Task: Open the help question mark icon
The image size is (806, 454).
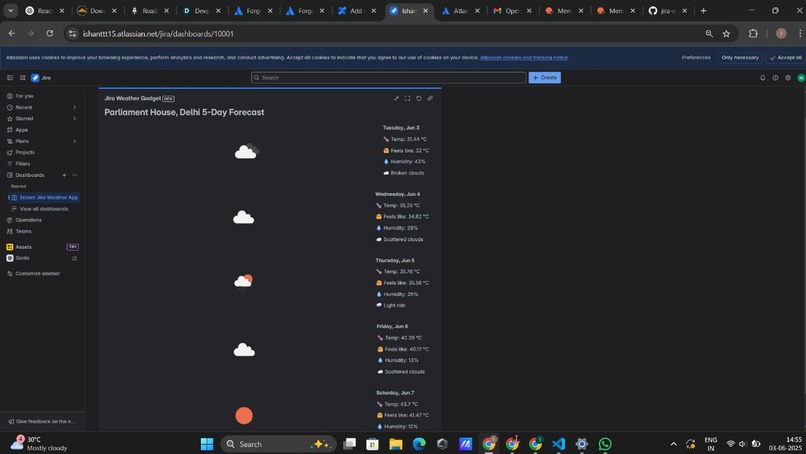Action: click(775, 78)
